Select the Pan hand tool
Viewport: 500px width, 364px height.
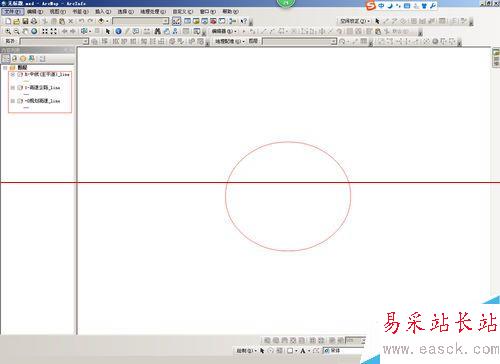(25, 31)
